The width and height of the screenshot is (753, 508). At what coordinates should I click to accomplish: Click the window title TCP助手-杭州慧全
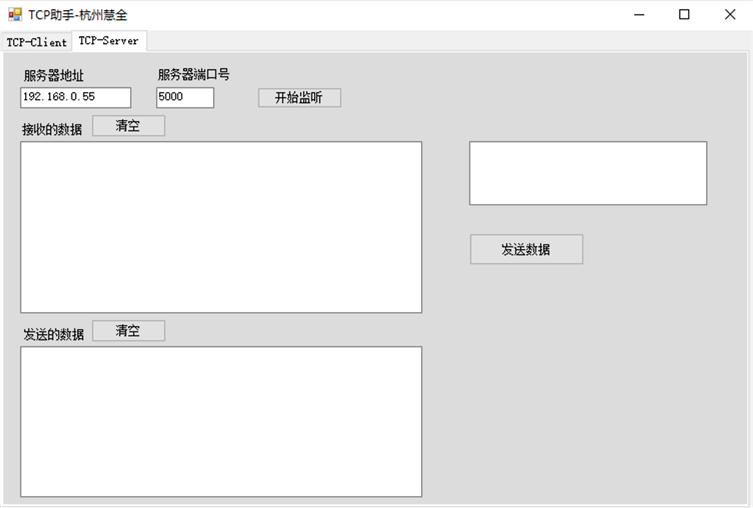pyautogui.click(x=78, y=15)
